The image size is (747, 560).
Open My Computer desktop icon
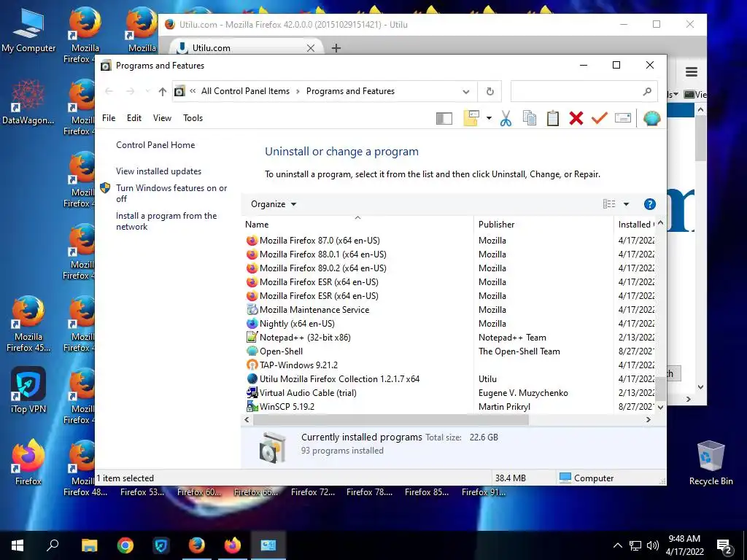pos(28,31)
